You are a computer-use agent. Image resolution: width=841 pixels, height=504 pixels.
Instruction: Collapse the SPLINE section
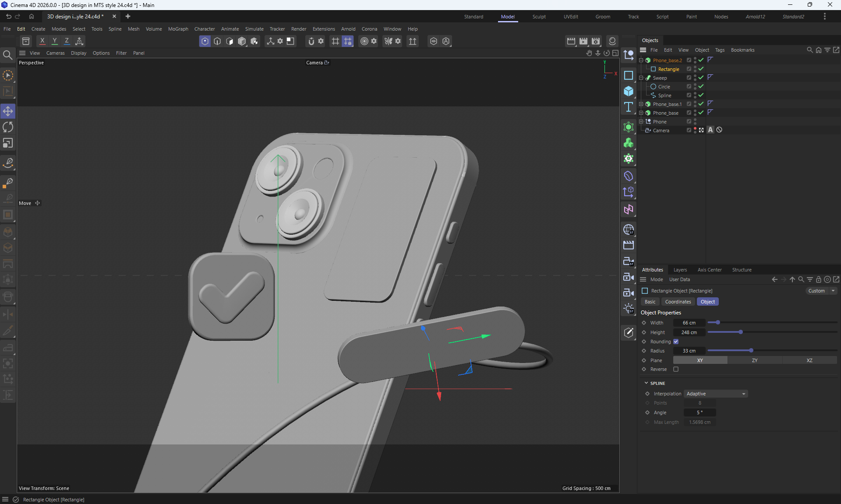point(646,383)
